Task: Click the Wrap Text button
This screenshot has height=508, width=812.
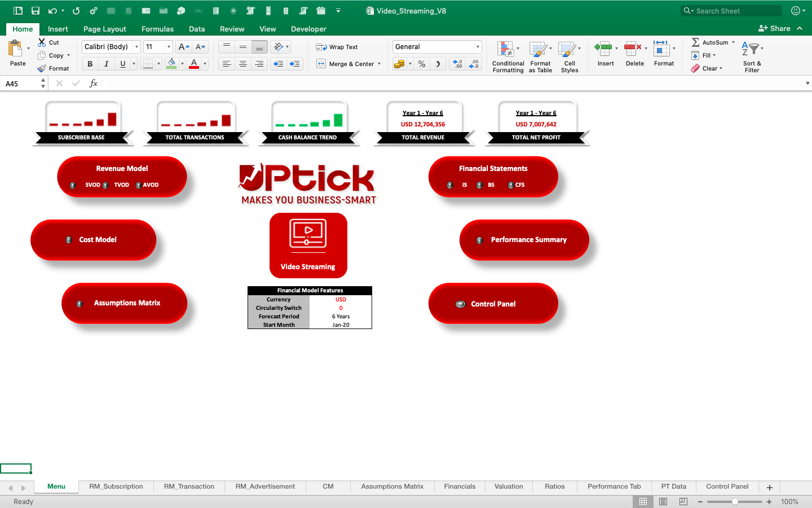Action: pyautogui.click(x=337, y=47)
